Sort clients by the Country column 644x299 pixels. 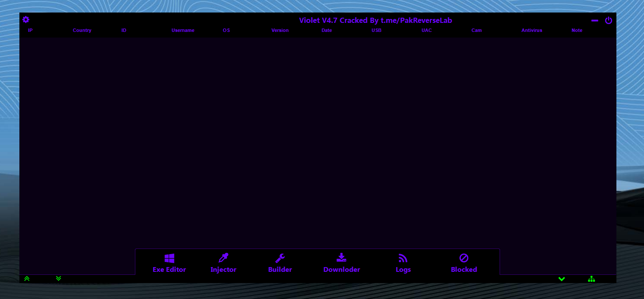tap(82, 30)
